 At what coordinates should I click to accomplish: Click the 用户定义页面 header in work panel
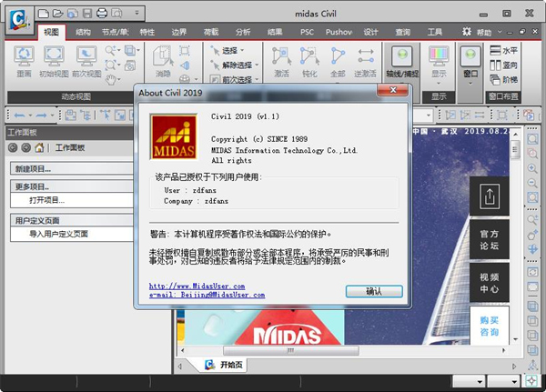pos(71,220)
